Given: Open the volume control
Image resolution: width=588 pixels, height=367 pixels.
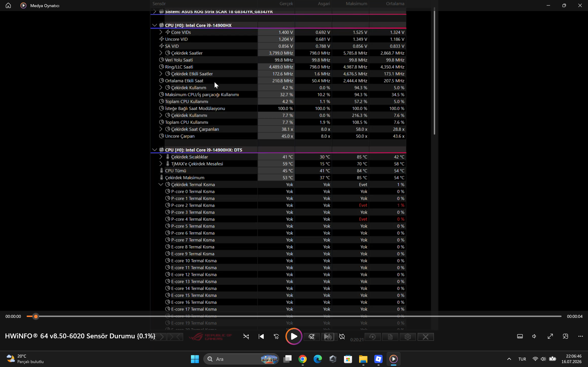Looking at the screenshot, I should coord(534,336).
